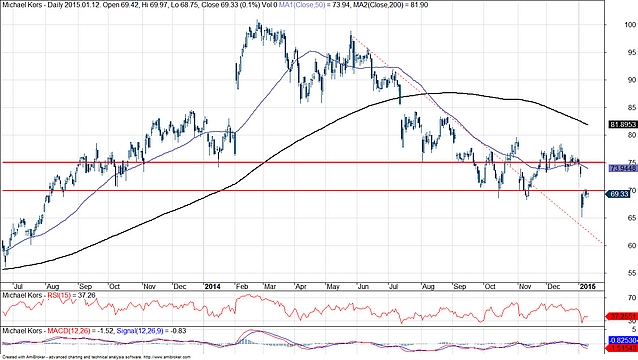Click the Jun month label
Image resolution: width=638 pixels, height=360 pixels.
tap(363, 286)
